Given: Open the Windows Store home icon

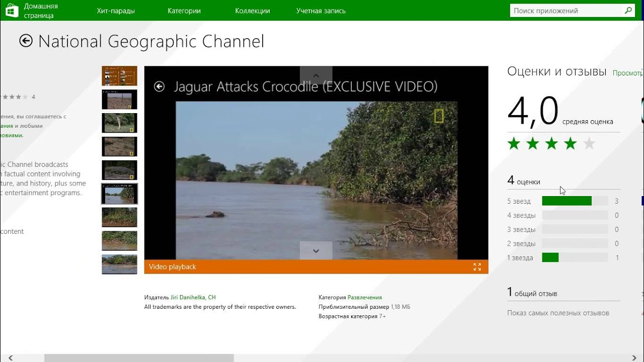Looking at the screenshot, I should [11, 11].
